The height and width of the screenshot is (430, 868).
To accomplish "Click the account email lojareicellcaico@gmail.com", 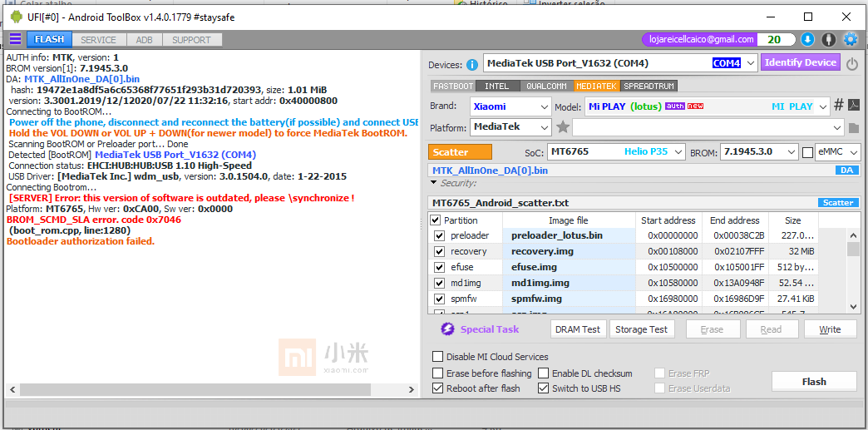I will 702,39.
